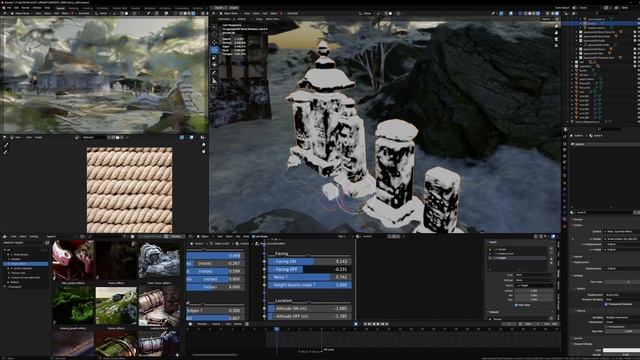The height and width of the screenshot is (360, 640).
Task: Click the Altitude OFF (m) slider
Action: [310, 316]
